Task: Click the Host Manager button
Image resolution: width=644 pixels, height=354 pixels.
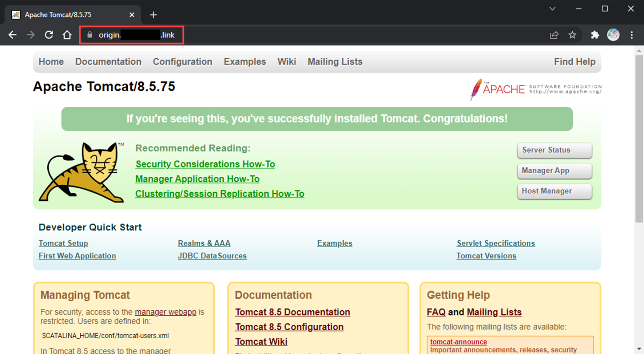Action: pyautogui.click(x=554, y=191)
